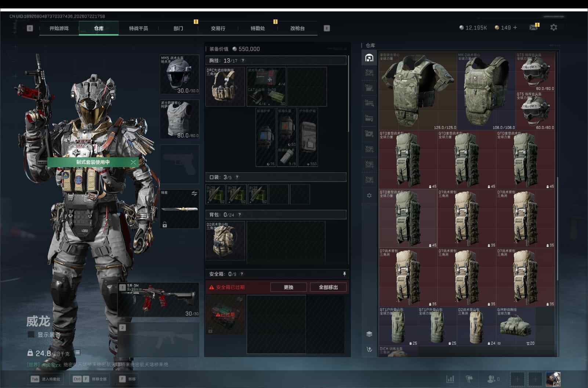Image resolution: width=588 pixels, height=388 pixels.
Task: Select the D2战术登山包 in warehouse grid
Action: pyautogui.click(x=476, y=327)
